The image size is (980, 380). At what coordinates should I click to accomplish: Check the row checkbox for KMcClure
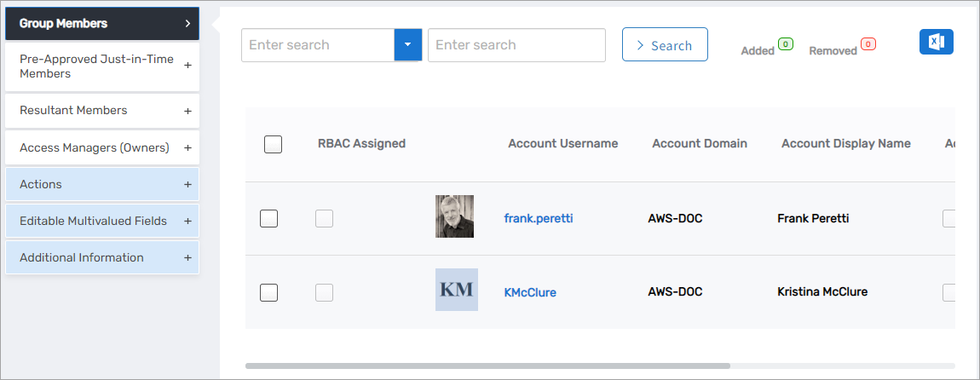tap(268, 292)
